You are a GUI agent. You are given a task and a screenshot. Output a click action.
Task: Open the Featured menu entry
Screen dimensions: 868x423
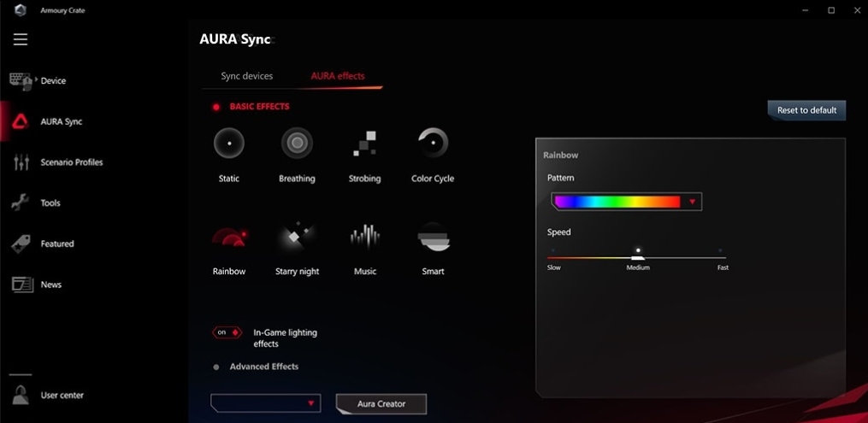57,244
